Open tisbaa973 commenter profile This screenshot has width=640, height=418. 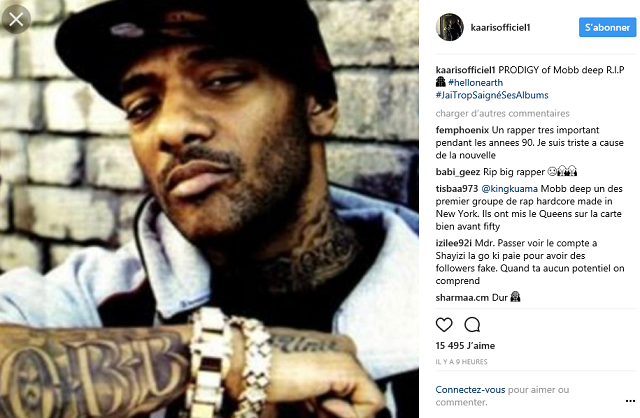click(457, 189)
